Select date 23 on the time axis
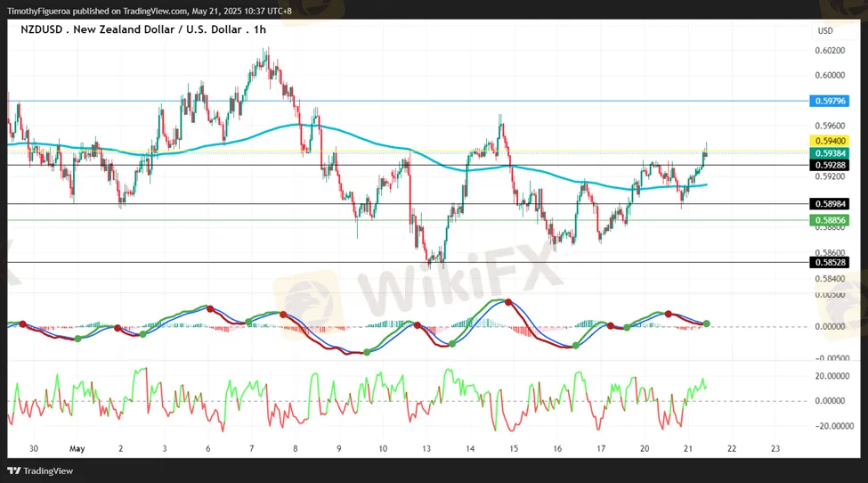This screenshot has width=868, height=483. point(775,449)
